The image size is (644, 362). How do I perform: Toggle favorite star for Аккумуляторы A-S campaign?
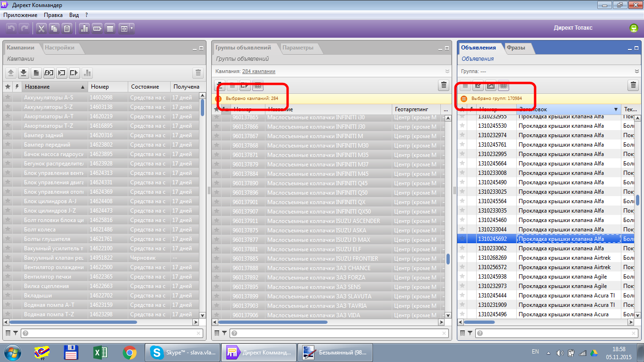tap(8, 98)
